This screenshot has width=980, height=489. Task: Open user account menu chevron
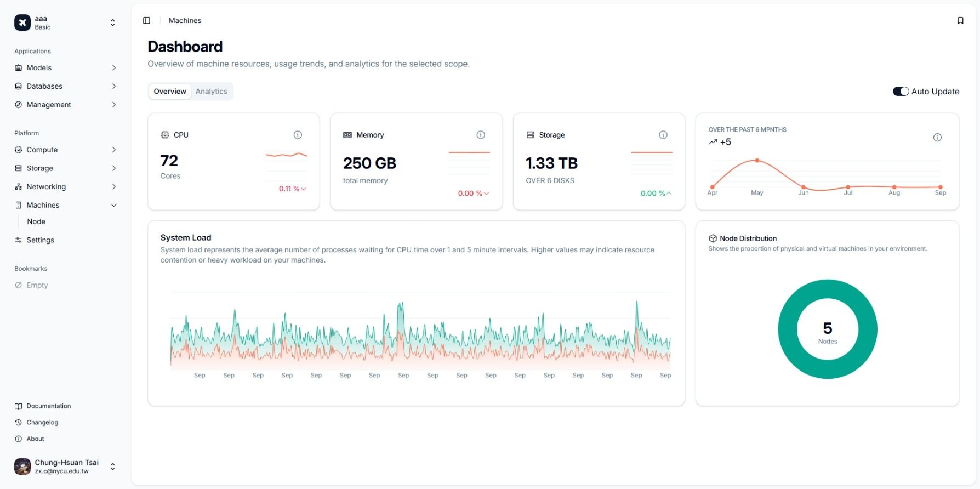point(112,467)
